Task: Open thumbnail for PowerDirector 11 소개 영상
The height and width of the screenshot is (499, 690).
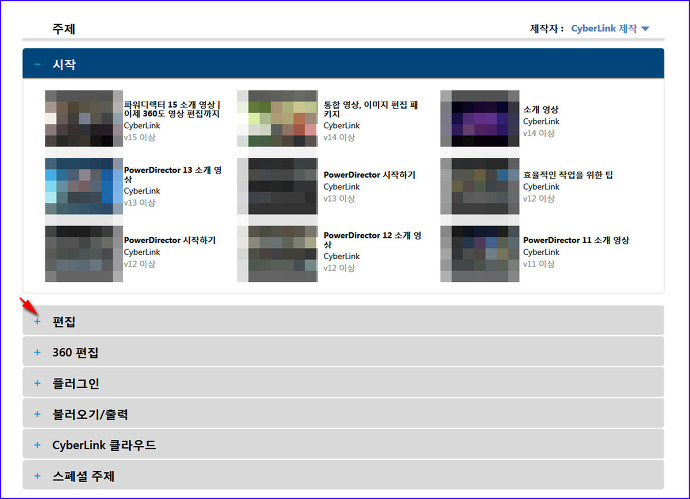Action: tap(480, 254)
